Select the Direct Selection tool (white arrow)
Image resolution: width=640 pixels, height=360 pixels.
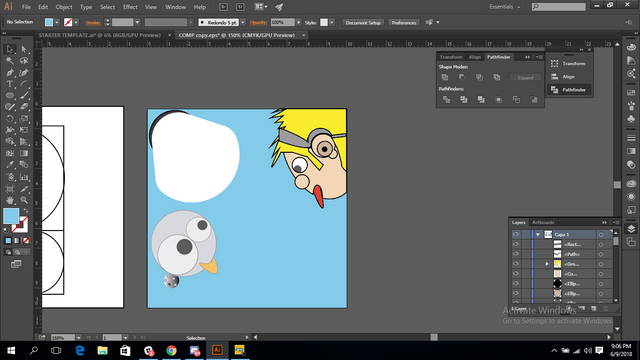[x=24, y=49]
